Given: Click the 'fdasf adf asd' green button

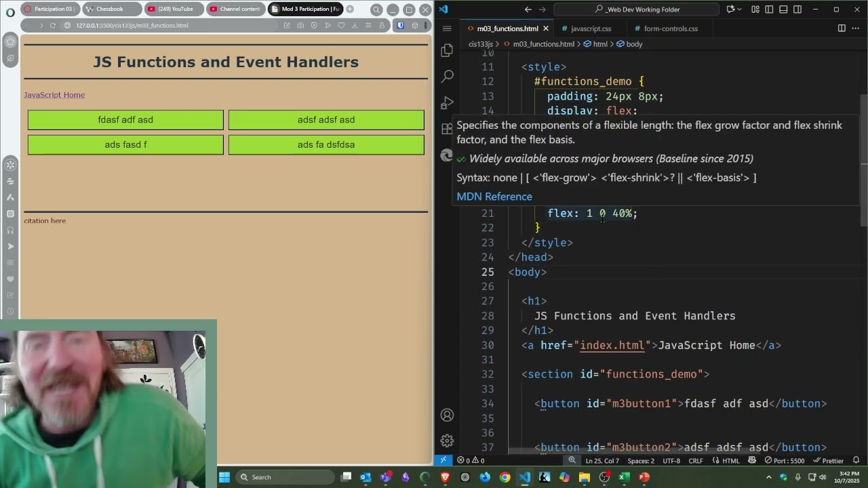Looking at the screenshot, I should [125, 120].
